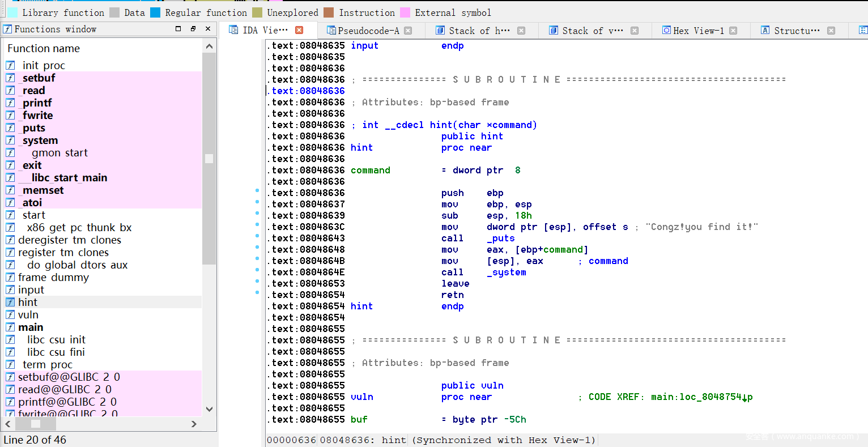Close the Pseudocode-A tab
This screenshot has width=868, height=447.
408,31
